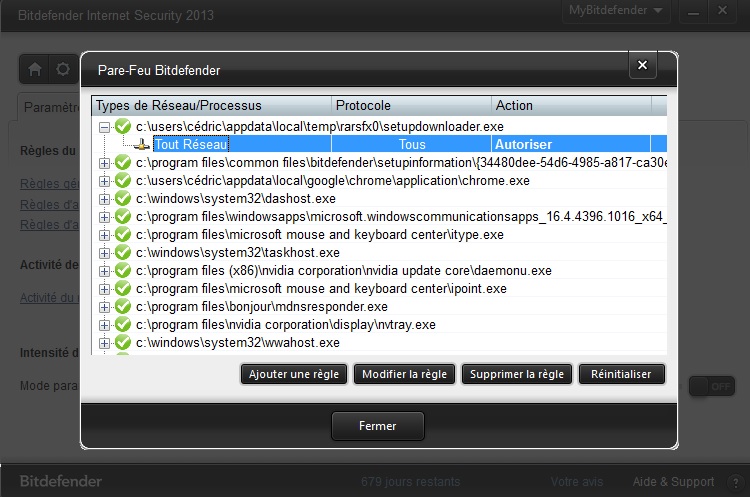Click green check icon for ipoint.exe

(x=123, y=288)
